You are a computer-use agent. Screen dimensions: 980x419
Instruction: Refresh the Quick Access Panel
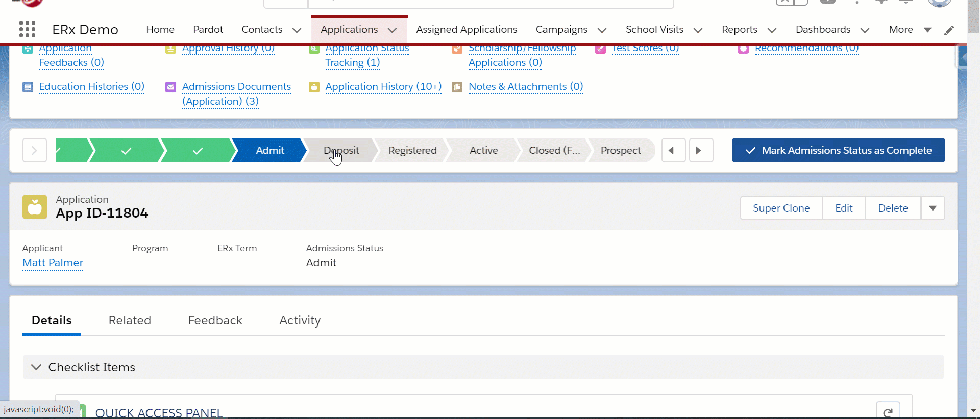(888, 412)
